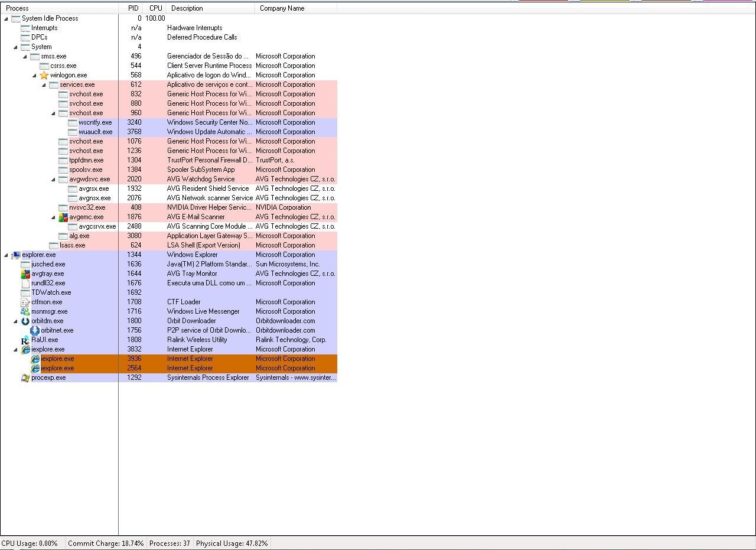This screenshot has width=756, height=550.
Task: Click 'TrustPort, a.s.' company cell
Action: click(275, 160)
